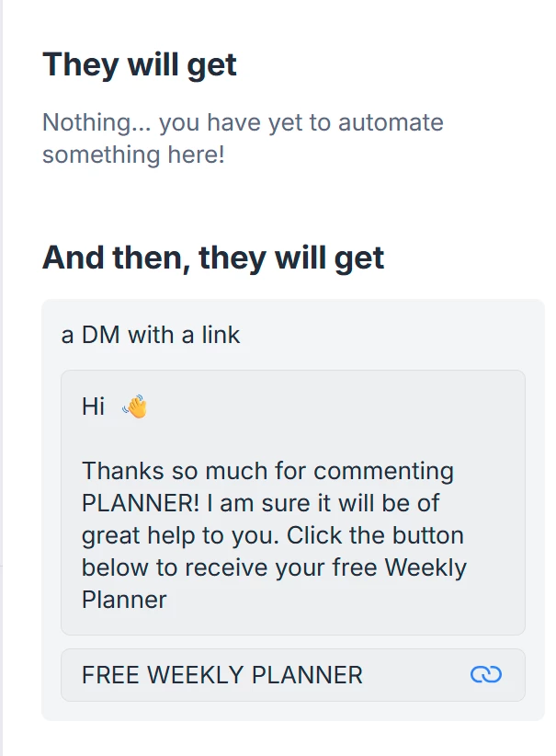
Task: Click the "Thanks so much for commenting" line
Action: 267,472
